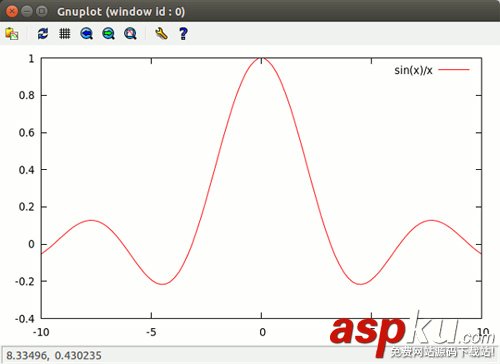The height and width of the screenshot is (364, 500).
Task: Close the Gnuplot window
Action: click(x=12, y=11)
